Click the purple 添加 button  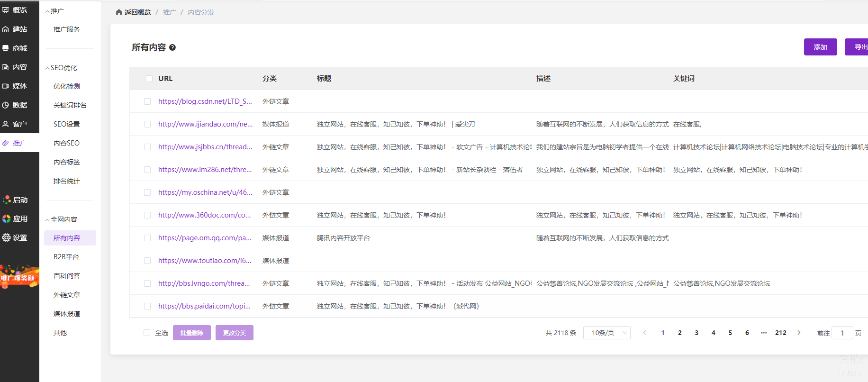point(820,47)
